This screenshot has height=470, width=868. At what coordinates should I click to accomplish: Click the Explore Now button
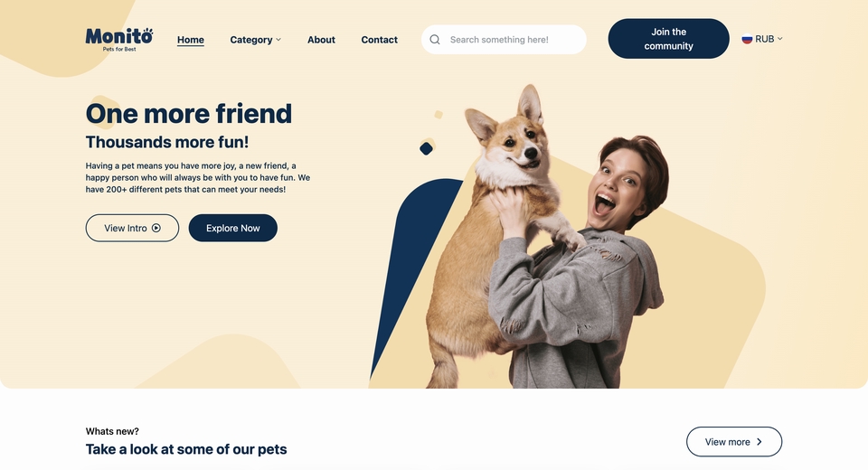click(233, 228)
